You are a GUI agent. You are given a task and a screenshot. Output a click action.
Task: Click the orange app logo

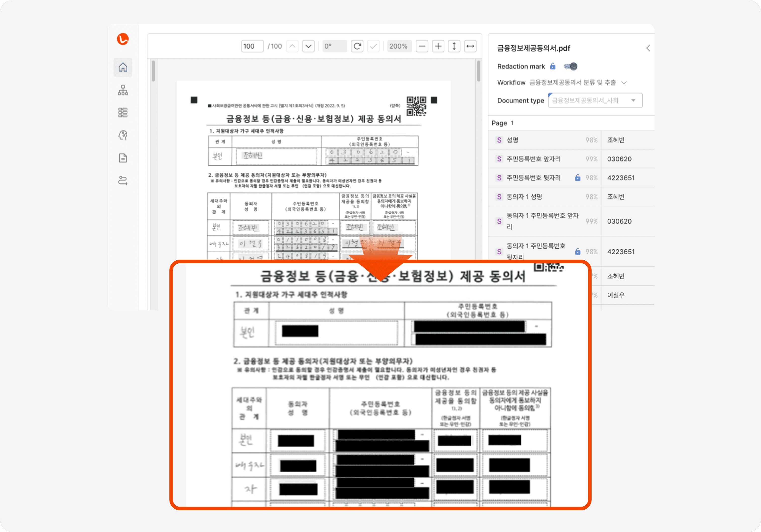[123, 39]
